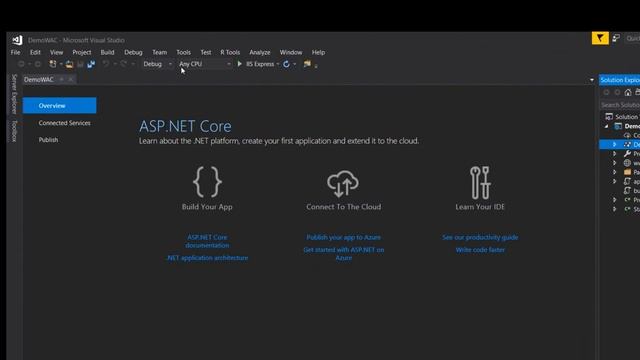Open Get started with ASP.NET on Azure link
This screenshot has width=640, height=360.
click(x=344, y=253)
